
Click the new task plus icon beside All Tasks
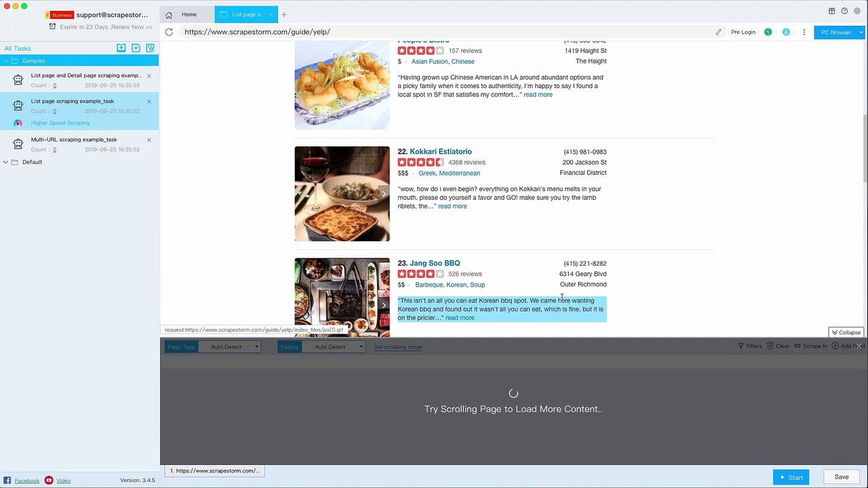[x=136, y=48]
